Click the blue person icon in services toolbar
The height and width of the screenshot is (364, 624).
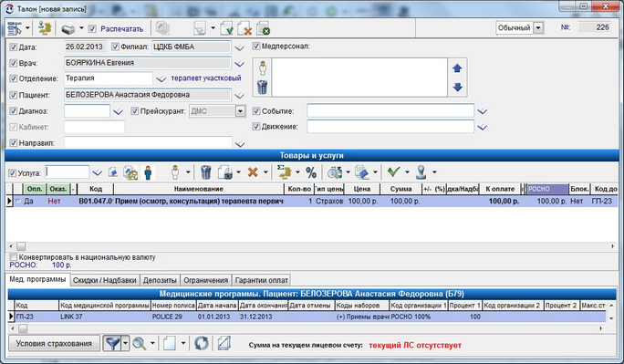[x=148, y=172]
